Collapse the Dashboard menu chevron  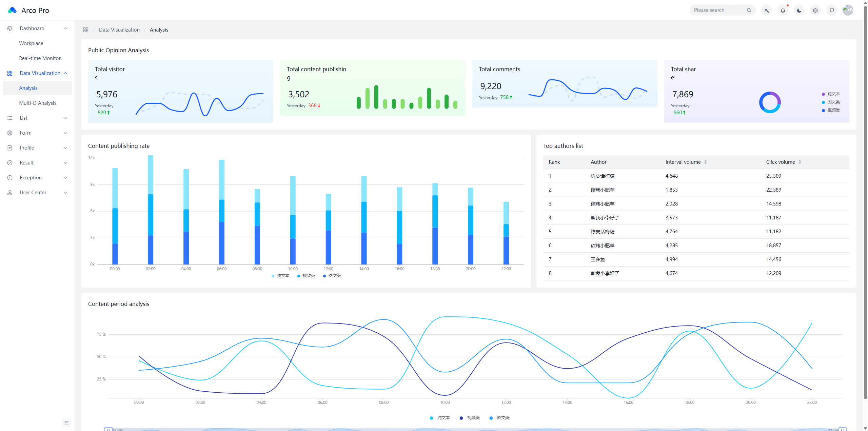(x=65, y=28)
